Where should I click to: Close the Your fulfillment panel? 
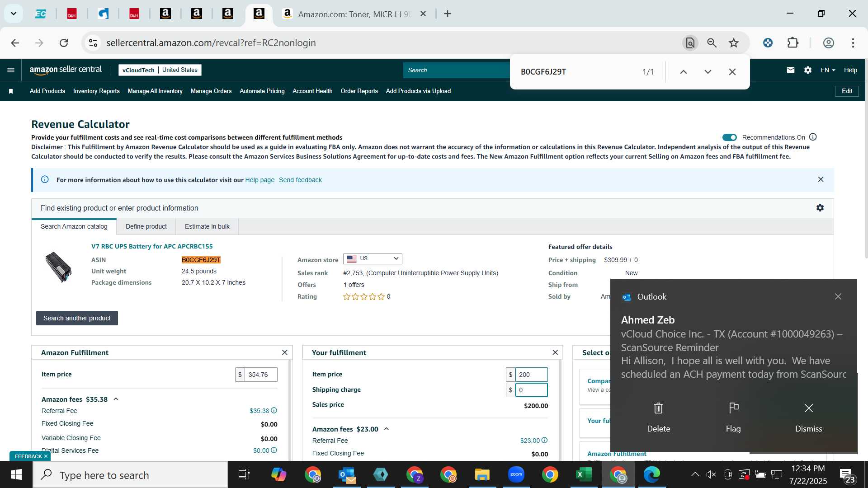(x=555, y=352)
